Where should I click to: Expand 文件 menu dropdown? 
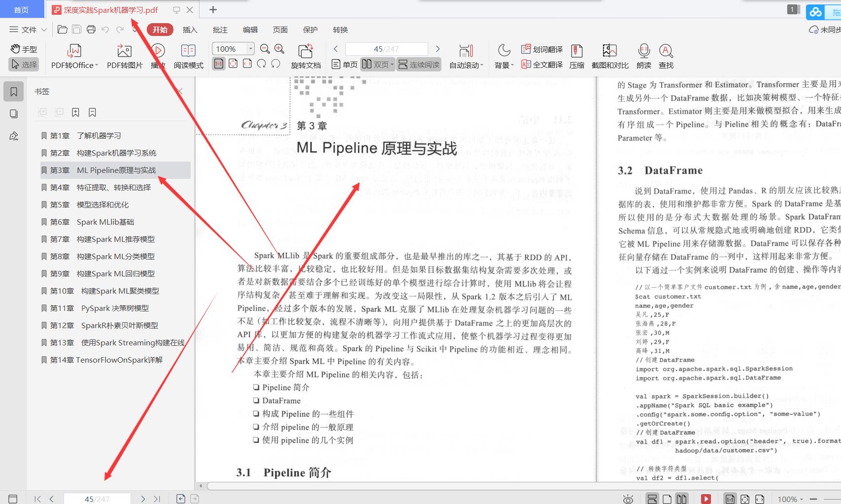pos(44,30)
